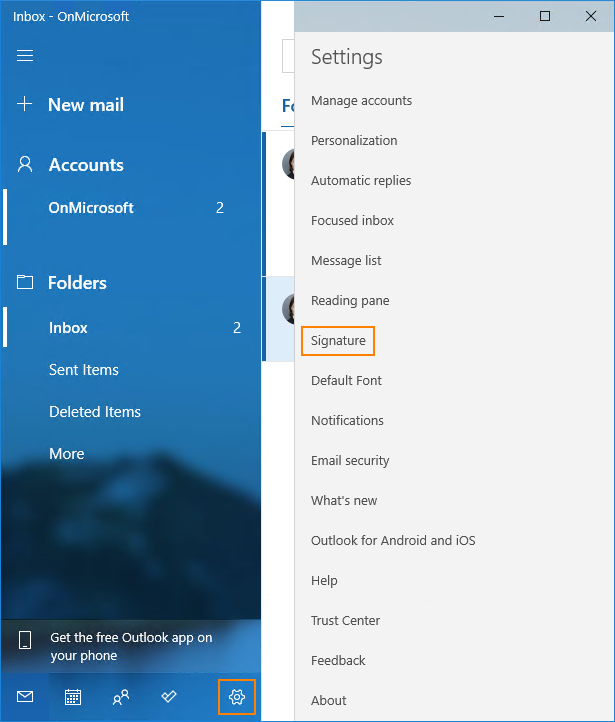The width and height of the screenshot is (615, 722).
Task: Switch to Mail via envelope icon
Action: 25,697
